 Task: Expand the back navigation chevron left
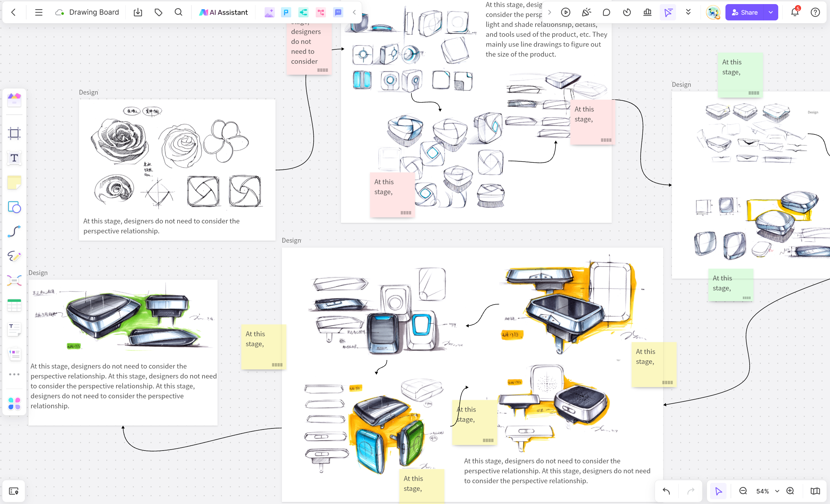[x=13, y=12]
